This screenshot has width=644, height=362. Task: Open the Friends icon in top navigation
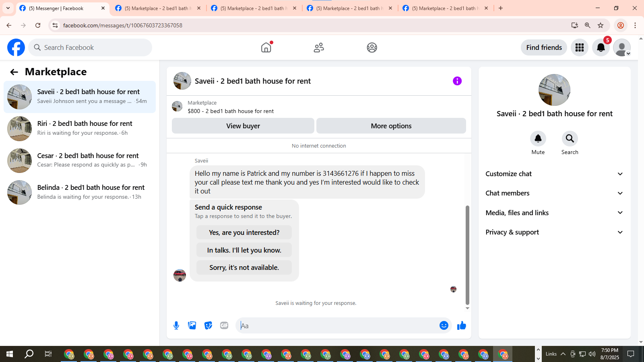pos(319,47)
